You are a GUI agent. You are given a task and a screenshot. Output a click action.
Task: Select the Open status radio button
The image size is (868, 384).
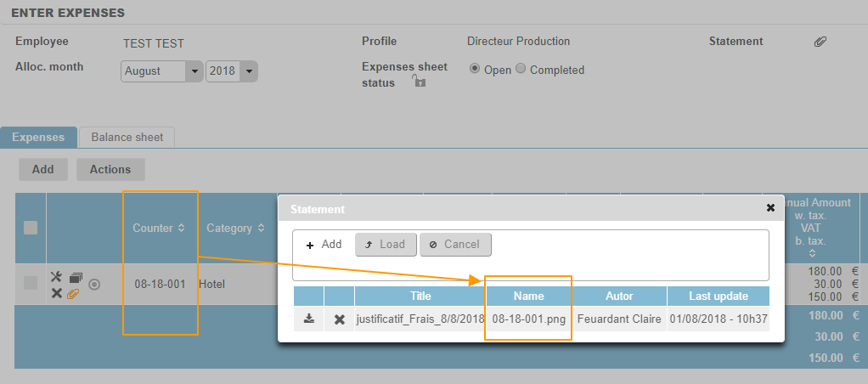click(475, 69)
